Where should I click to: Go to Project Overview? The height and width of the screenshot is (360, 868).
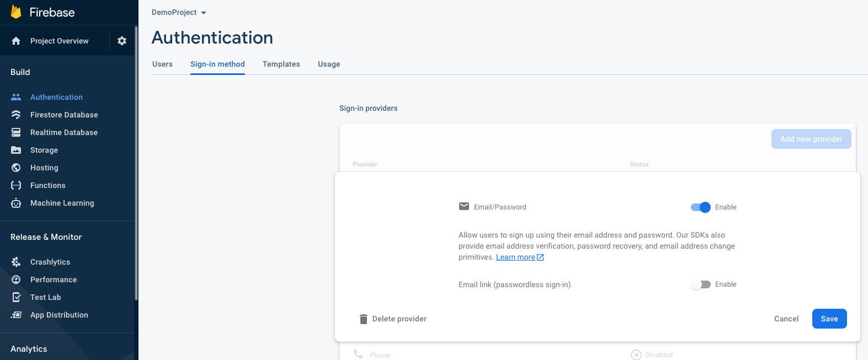point(59,41)
